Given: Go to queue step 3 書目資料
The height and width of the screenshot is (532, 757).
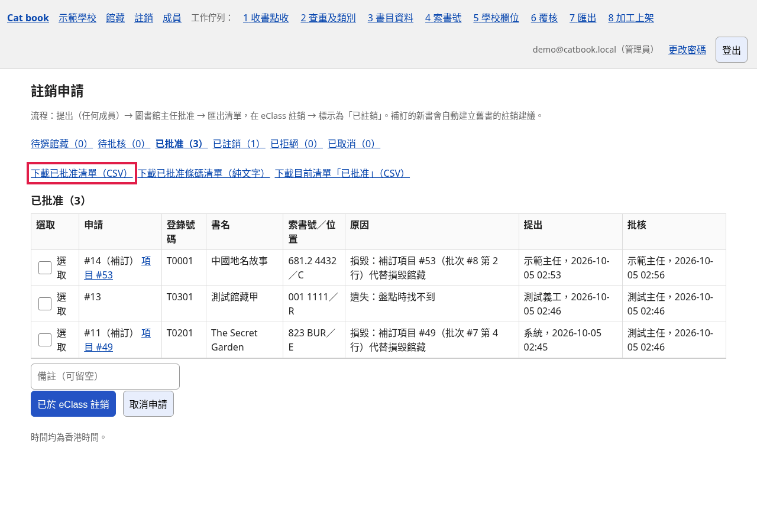Looking at the screenshot, I should click(390, 18).
